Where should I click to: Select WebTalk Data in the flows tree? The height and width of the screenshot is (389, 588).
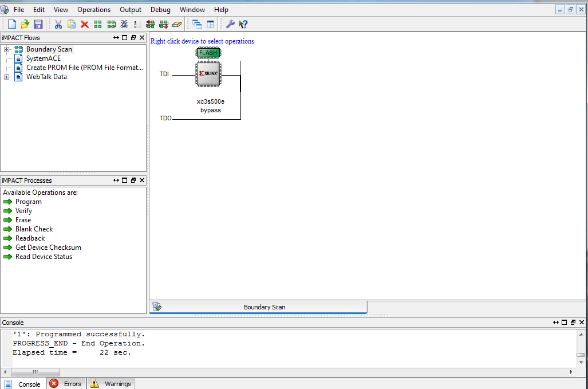[46, 77]
